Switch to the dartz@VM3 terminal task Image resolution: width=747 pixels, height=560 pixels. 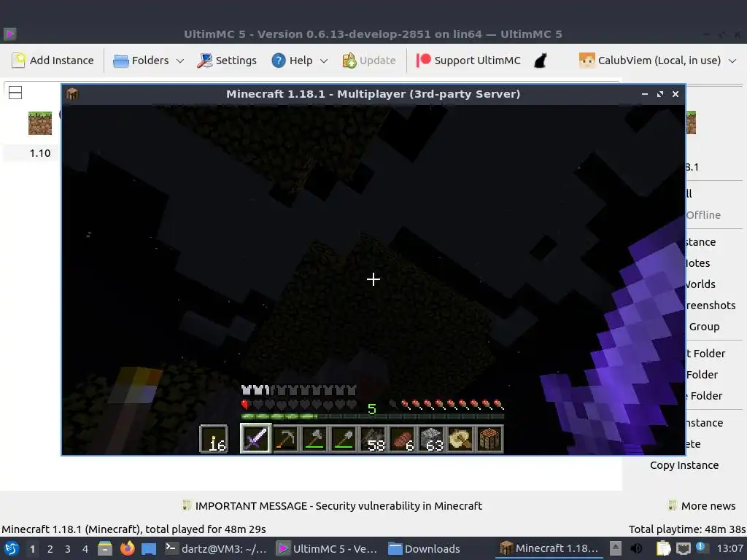(216, 548)
